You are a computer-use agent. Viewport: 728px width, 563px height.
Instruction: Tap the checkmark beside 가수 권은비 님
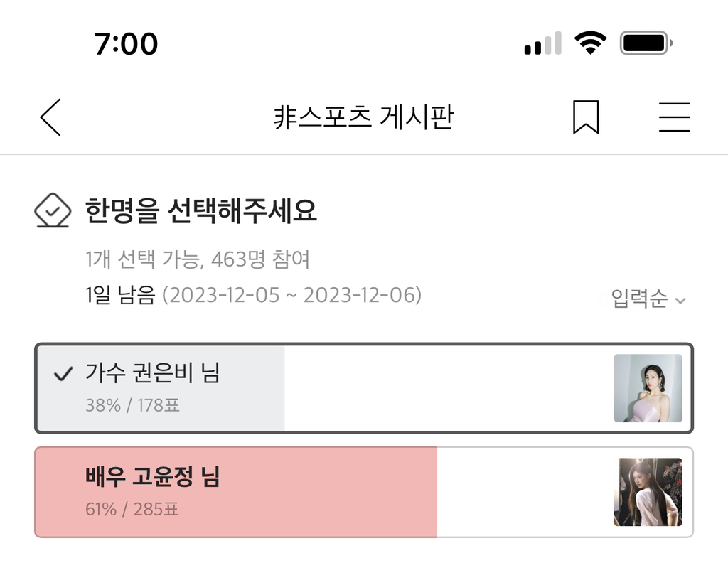pos(63,374)
